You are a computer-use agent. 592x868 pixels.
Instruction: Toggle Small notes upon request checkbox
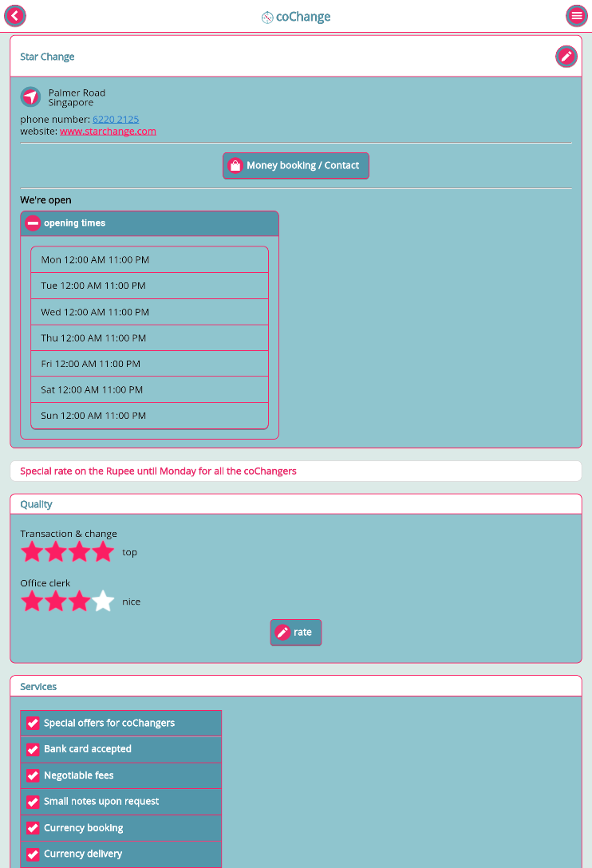[x=33, y=802]
